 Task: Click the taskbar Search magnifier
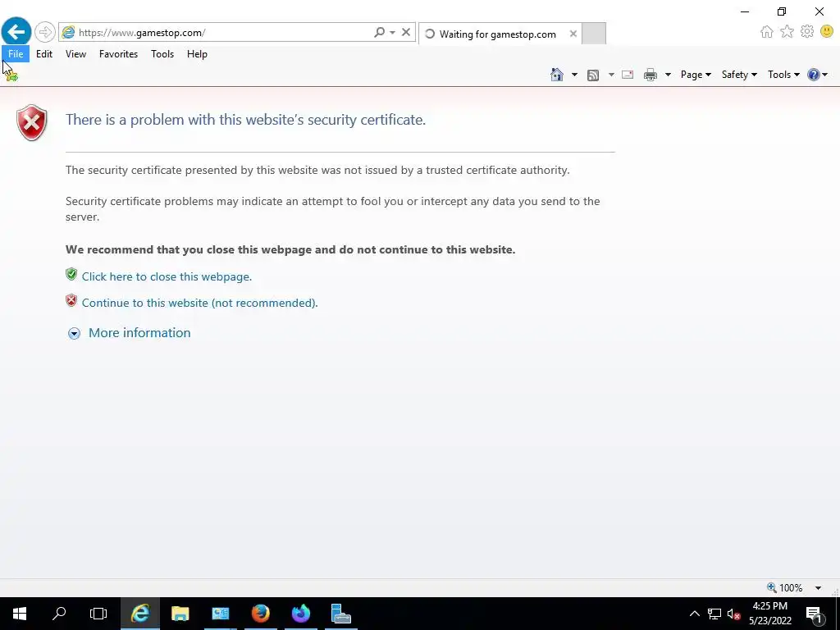click(59, 614)
